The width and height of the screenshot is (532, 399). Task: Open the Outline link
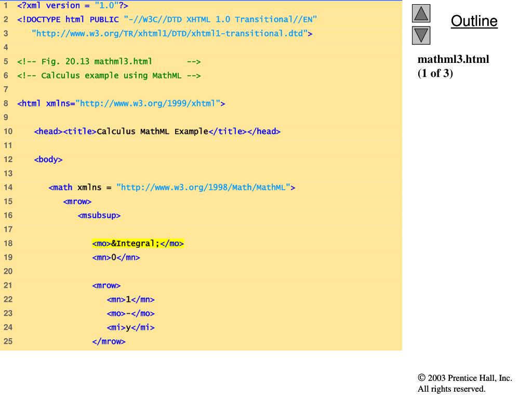474,21
